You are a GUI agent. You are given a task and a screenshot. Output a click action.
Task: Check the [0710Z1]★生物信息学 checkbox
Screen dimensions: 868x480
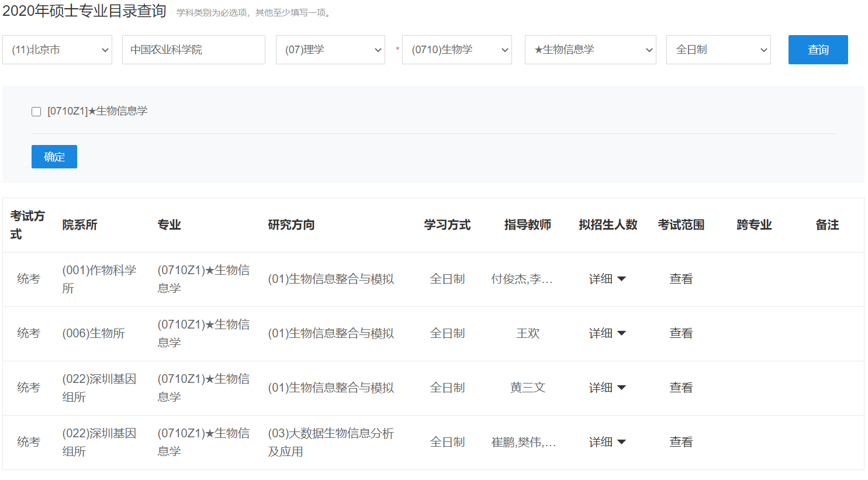[36, 111]
